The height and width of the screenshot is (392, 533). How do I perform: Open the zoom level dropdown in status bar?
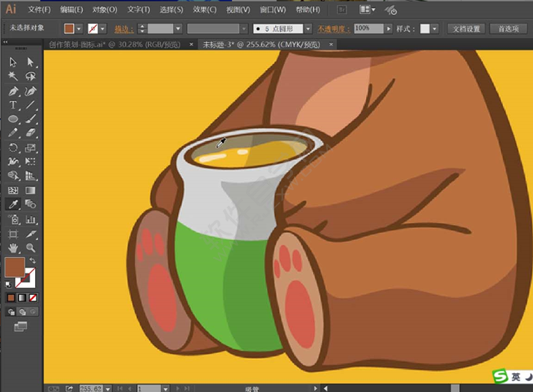coord(108,388)
